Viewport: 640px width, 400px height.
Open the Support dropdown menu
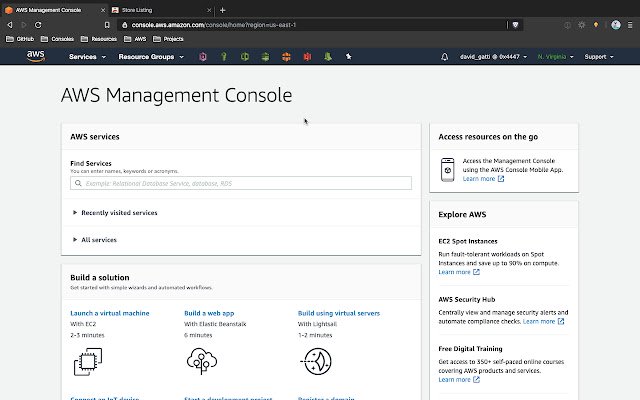(599, 57)
